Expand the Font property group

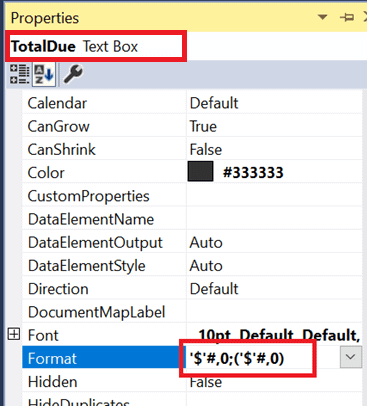(14, 334)
